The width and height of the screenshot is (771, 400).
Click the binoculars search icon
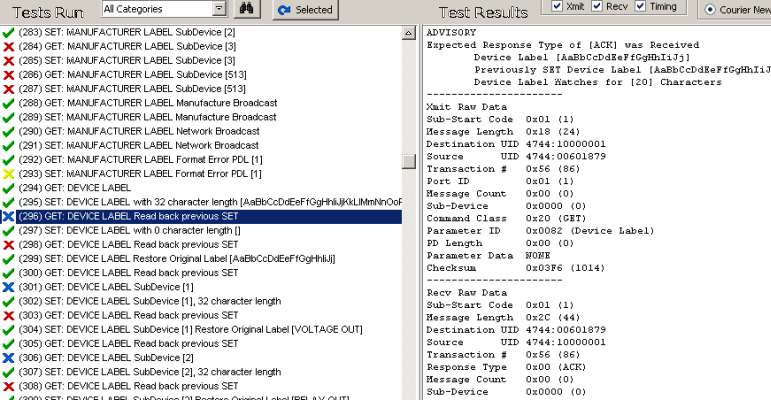[250, 9]
